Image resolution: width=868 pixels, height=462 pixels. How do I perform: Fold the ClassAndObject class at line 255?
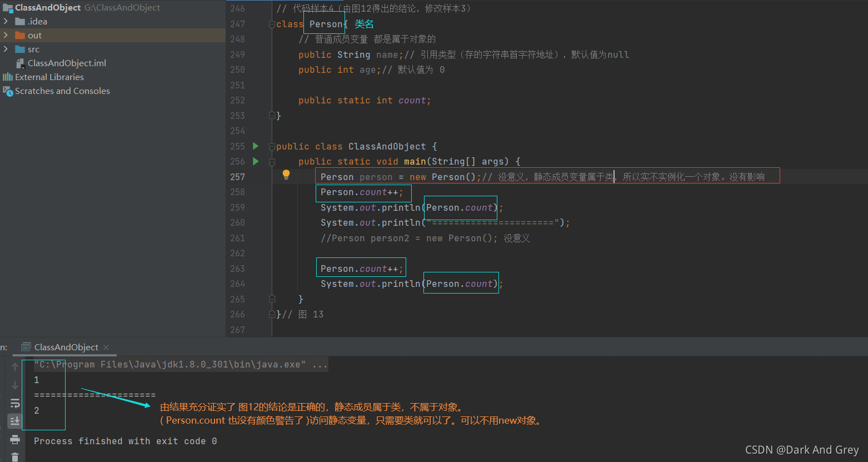tap(272, 147)
